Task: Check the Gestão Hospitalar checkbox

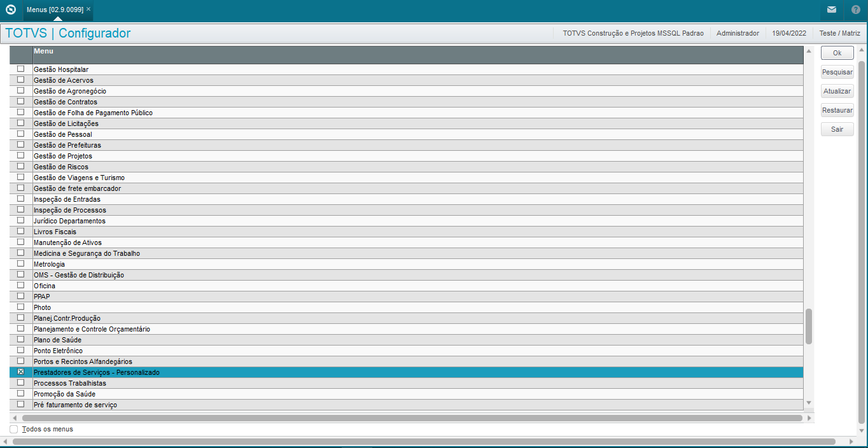Action: (x=20, y=69)
